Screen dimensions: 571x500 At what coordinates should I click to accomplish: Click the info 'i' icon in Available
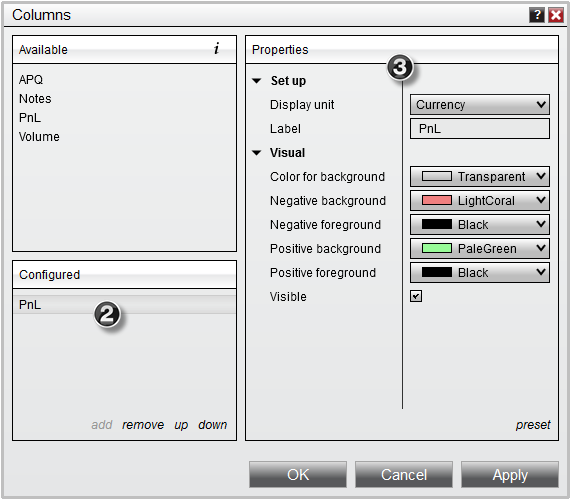pyautogui.click(x=216, y=48)
